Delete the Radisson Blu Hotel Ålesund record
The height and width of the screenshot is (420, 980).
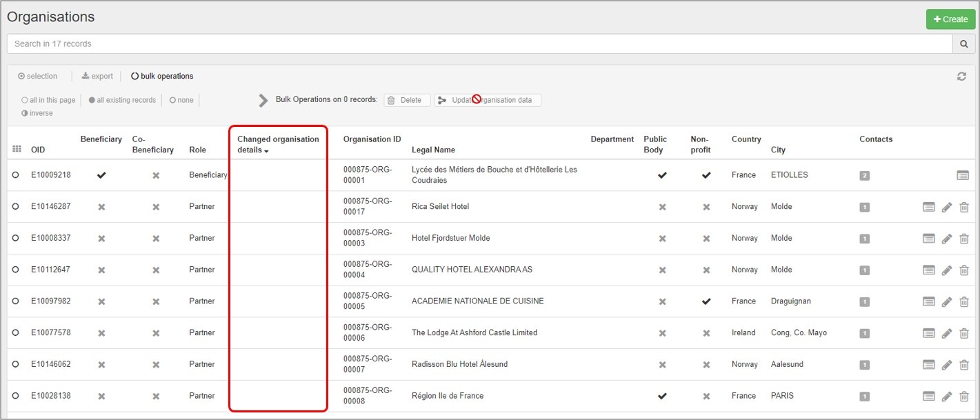[x=964, y=365]
